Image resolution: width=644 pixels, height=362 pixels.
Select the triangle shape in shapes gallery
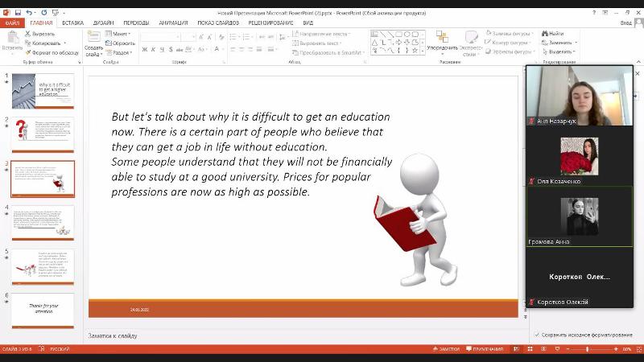374,43
